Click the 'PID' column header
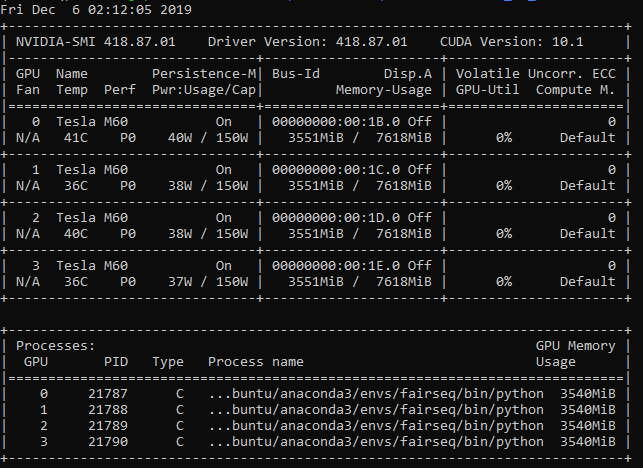This screenshot has height=468, width=643. point(116,362)
